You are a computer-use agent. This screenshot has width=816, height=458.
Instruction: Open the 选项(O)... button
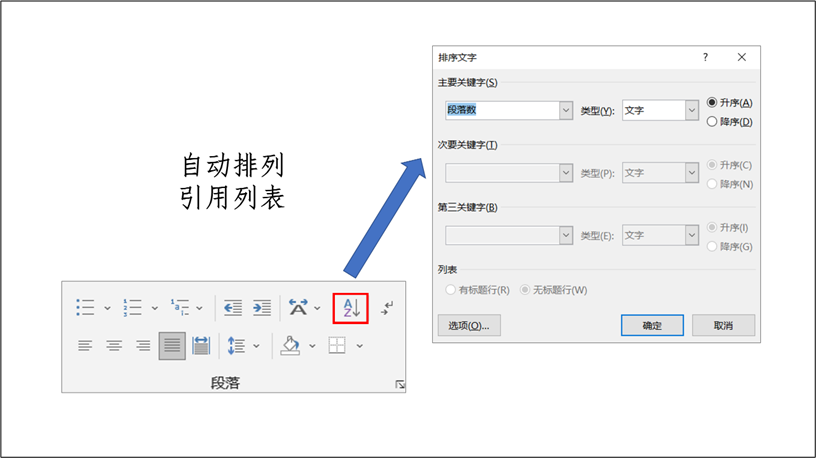point(469,326)
